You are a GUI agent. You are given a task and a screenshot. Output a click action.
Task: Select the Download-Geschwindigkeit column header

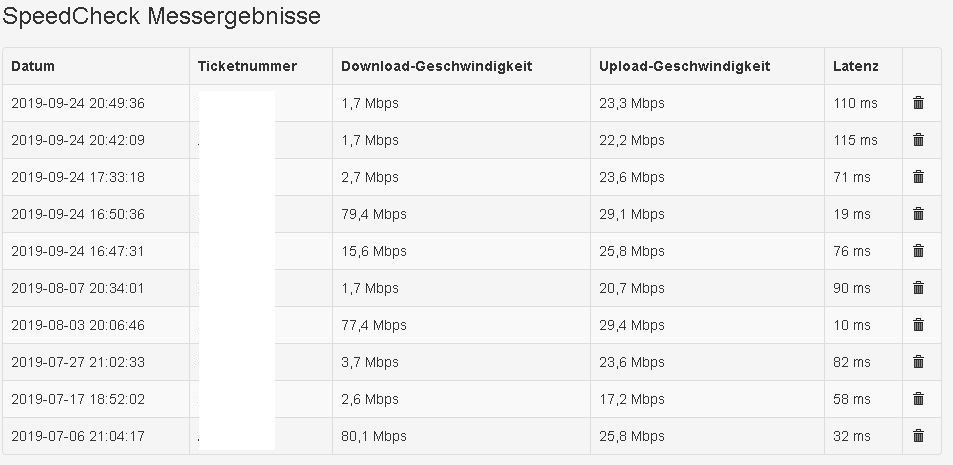click(x=436, y=67)
